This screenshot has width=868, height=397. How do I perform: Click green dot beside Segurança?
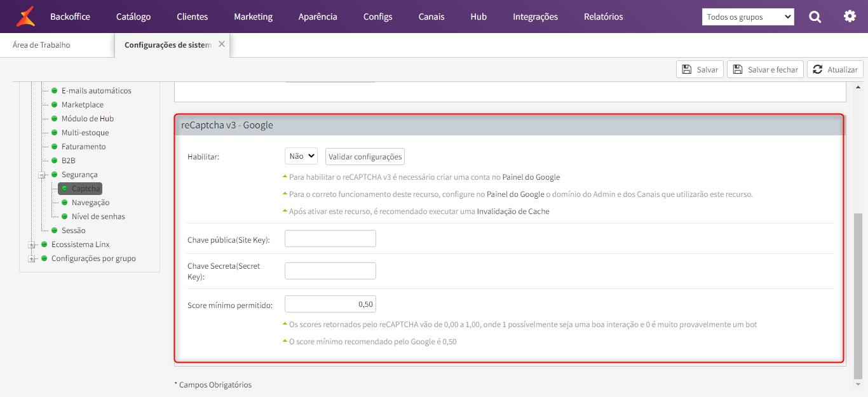pyautogui.click(x=55, y=175)
